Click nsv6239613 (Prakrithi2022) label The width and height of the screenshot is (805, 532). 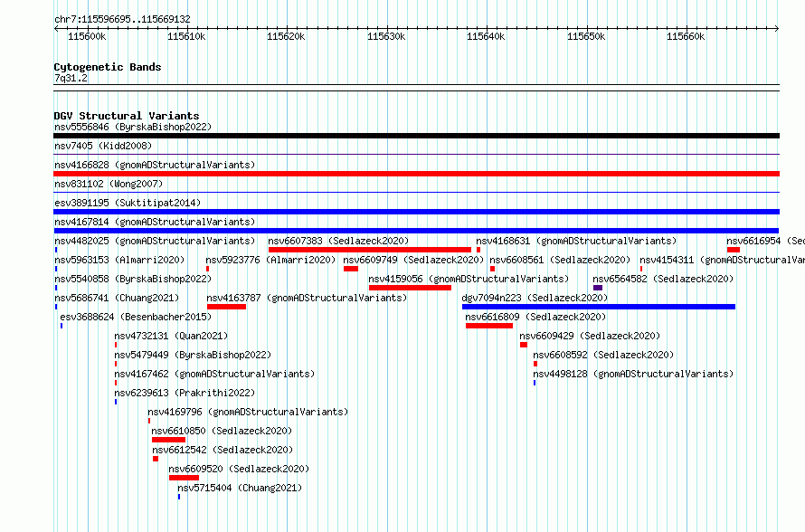(x=185, y=393)
